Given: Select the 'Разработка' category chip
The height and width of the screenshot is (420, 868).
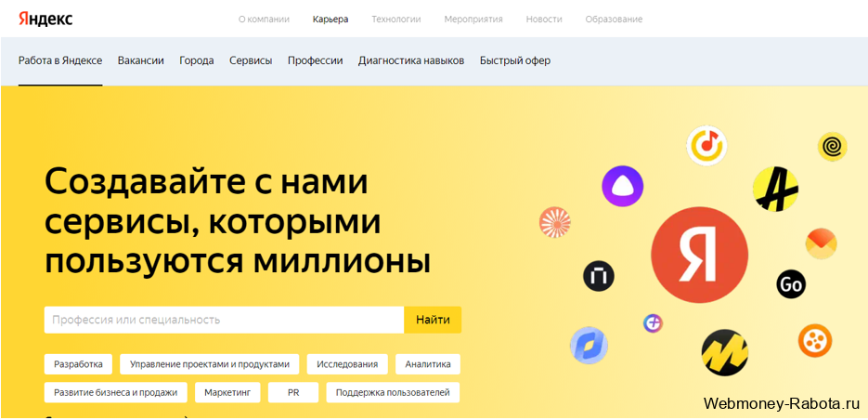Looking at the screenshot, I should [x=78, y=364].
